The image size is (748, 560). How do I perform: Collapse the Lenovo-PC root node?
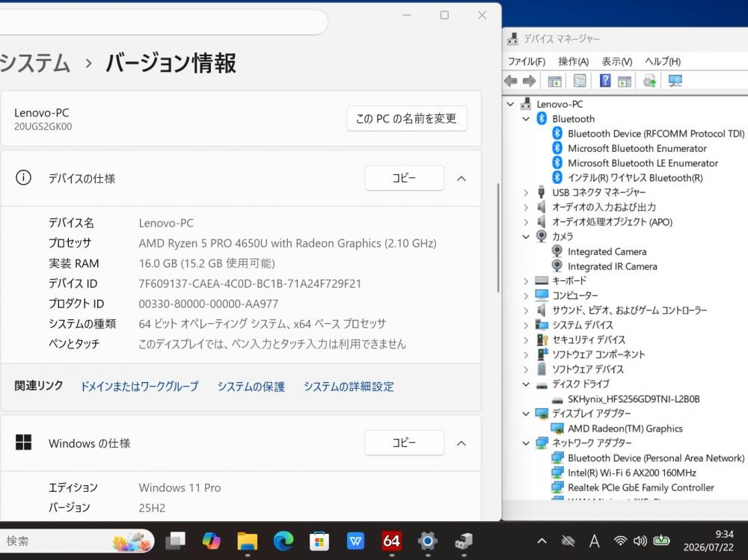click(510, 104)
